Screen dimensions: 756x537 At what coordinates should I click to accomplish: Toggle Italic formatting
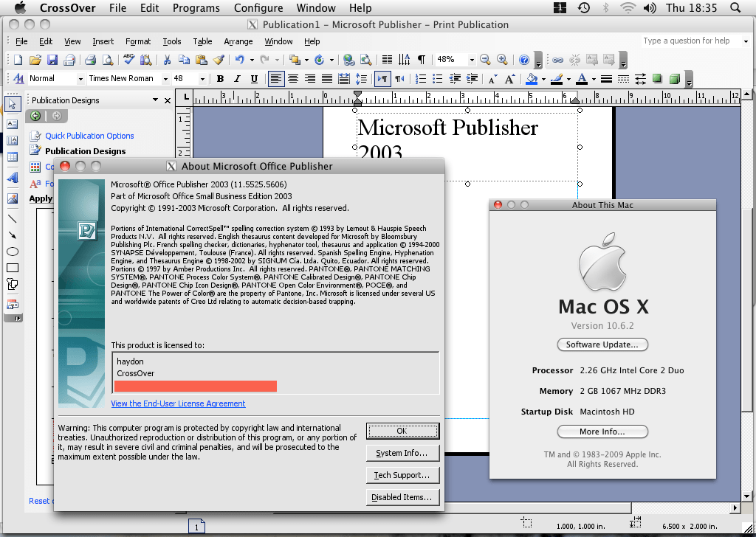point(237,79)
